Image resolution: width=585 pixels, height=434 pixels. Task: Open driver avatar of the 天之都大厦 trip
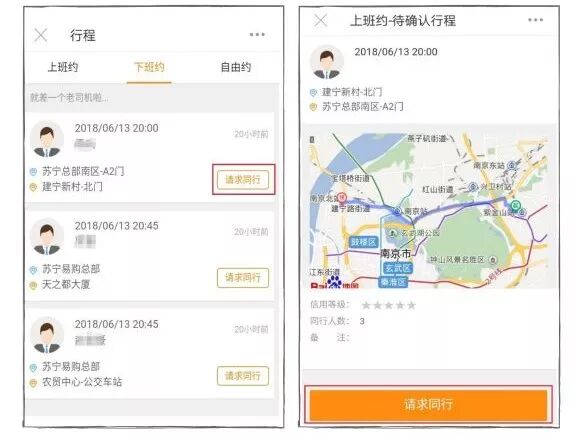click(47, 237)
